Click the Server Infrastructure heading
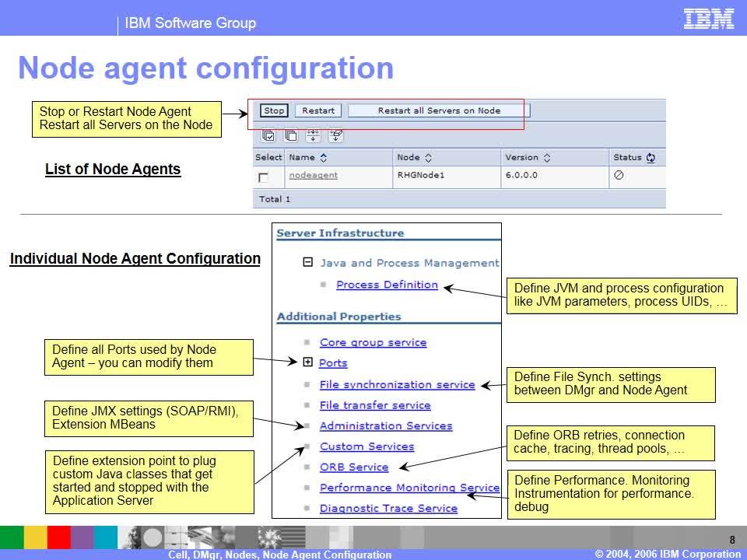 (x=340, y=233)
